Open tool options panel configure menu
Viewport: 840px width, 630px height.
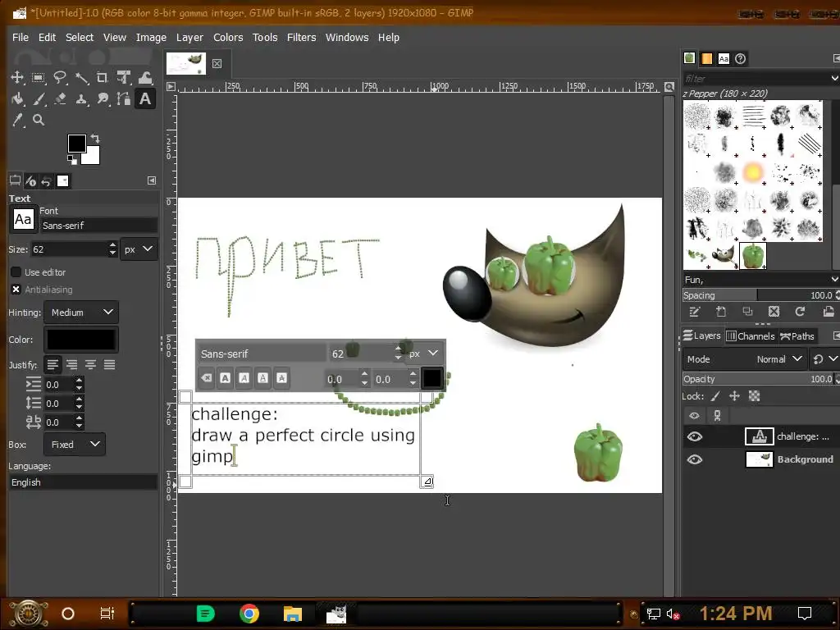[x=152, y=180]
